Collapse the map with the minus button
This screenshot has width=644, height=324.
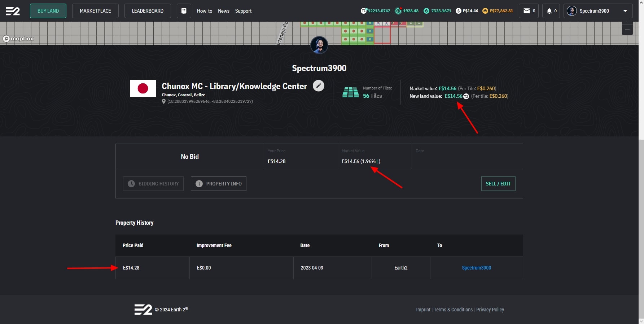(x=627, y=30)
